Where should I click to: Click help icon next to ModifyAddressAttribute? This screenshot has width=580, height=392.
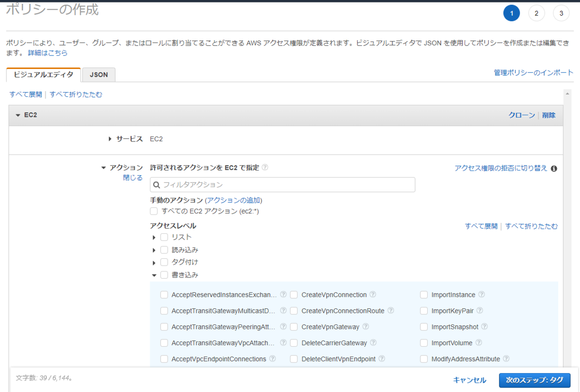[x=507, y=359]
